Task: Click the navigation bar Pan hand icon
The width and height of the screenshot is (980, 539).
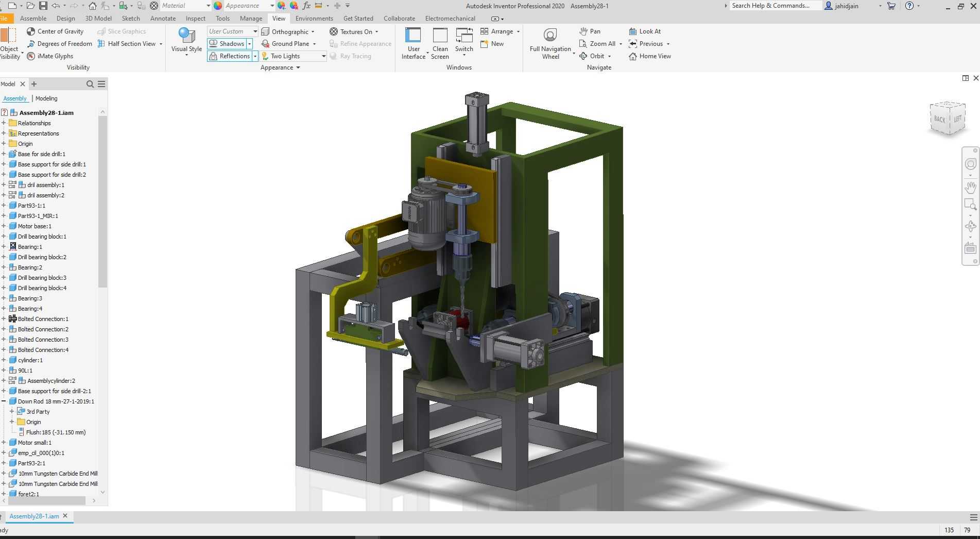Action: point(970,187)
